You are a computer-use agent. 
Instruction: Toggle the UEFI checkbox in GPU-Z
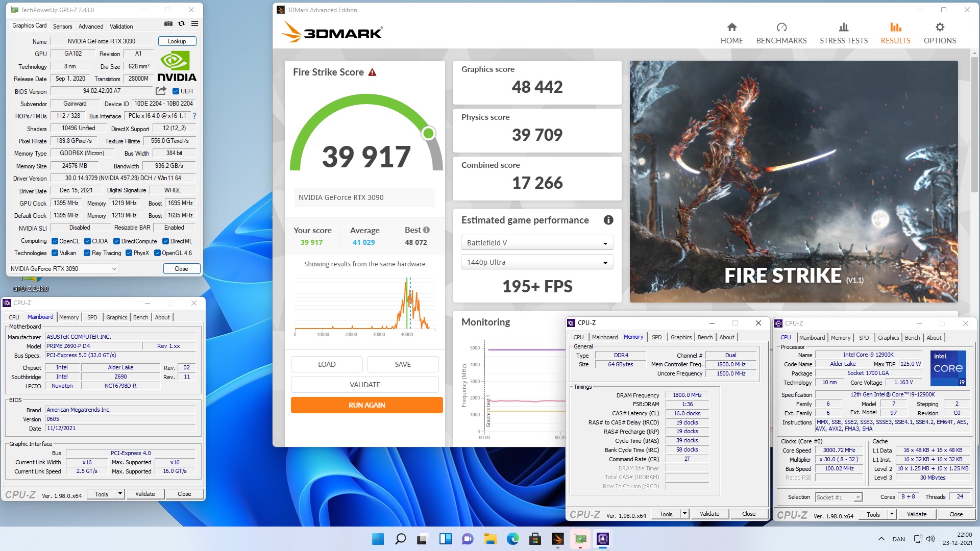point(176,91)
